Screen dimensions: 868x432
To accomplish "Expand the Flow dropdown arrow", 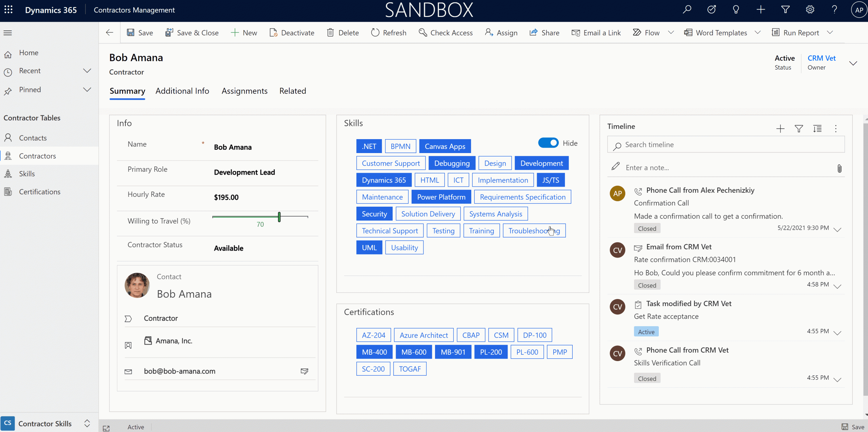I will click(x=671, y=33).
